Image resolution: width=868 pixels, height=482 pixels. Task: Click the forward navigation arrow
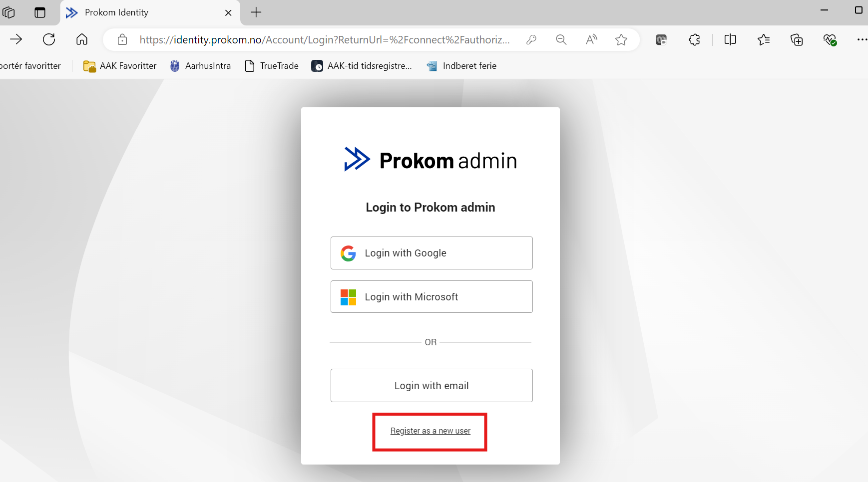16,40
